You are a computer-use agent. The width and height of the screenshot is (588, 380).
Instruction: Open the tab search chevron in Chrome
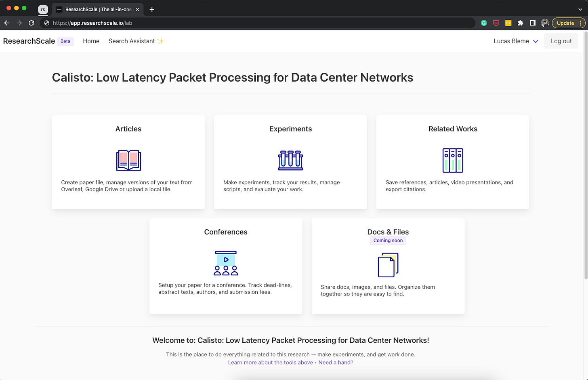click(580, 9)
